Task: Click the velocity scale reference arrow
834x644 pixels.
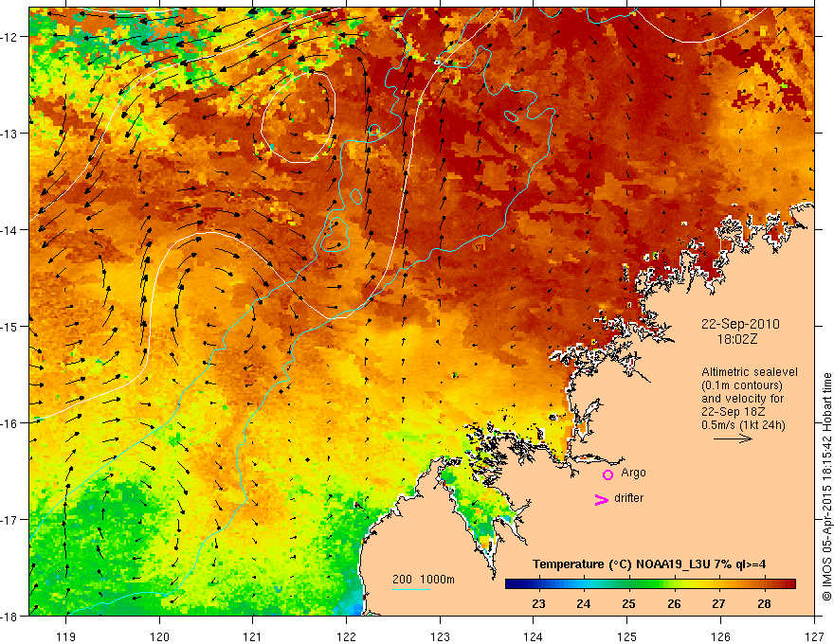Action: click(733, 438)
